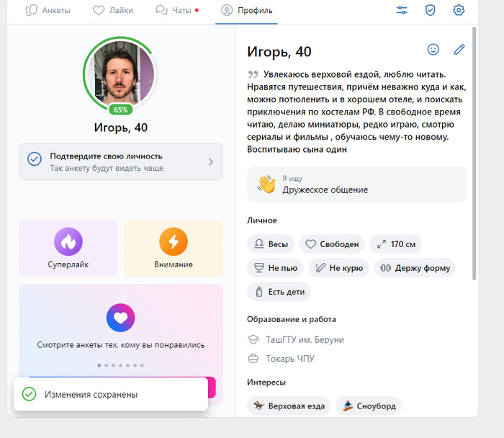Open the Я ищу Дружеское общение block

(356, 184)
